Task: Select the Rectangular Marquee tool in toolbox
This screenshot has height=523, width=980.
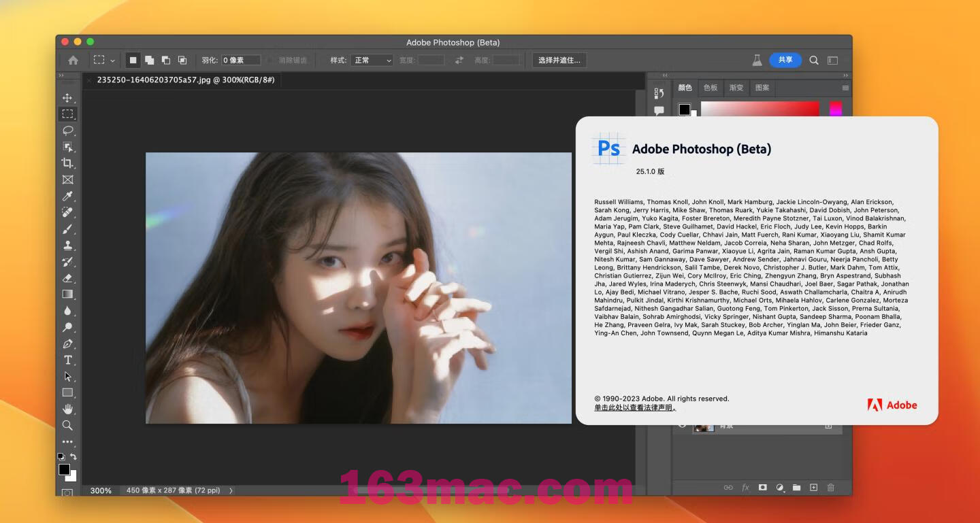Action: [x=67, y=114]
